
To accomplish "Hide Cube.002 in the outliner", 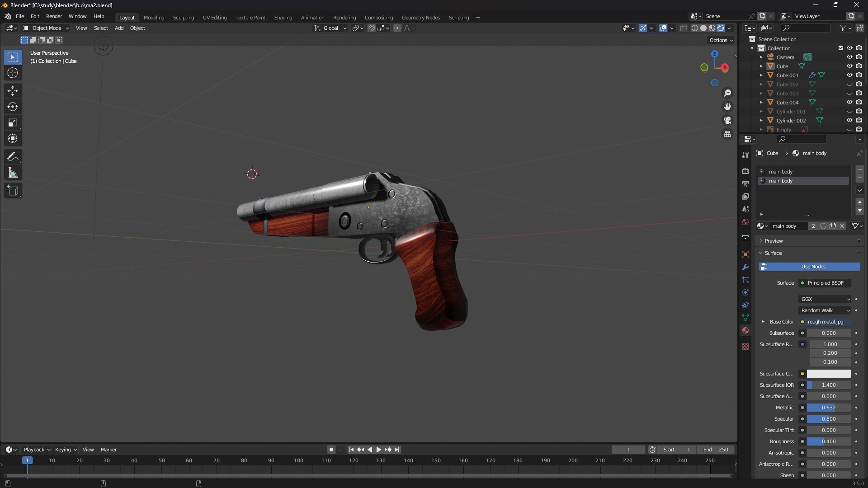I will point(850,84).
